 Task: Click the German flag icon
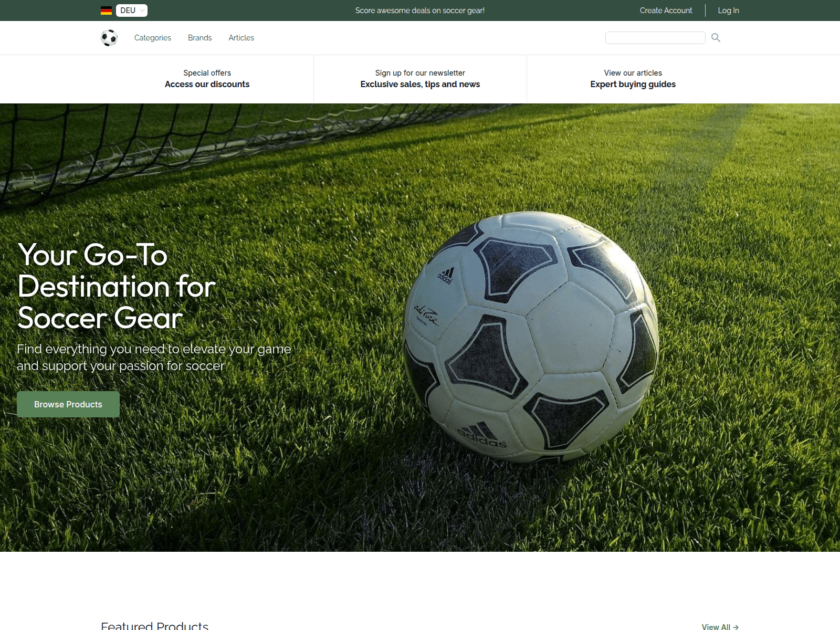click(x=106, y=10)
